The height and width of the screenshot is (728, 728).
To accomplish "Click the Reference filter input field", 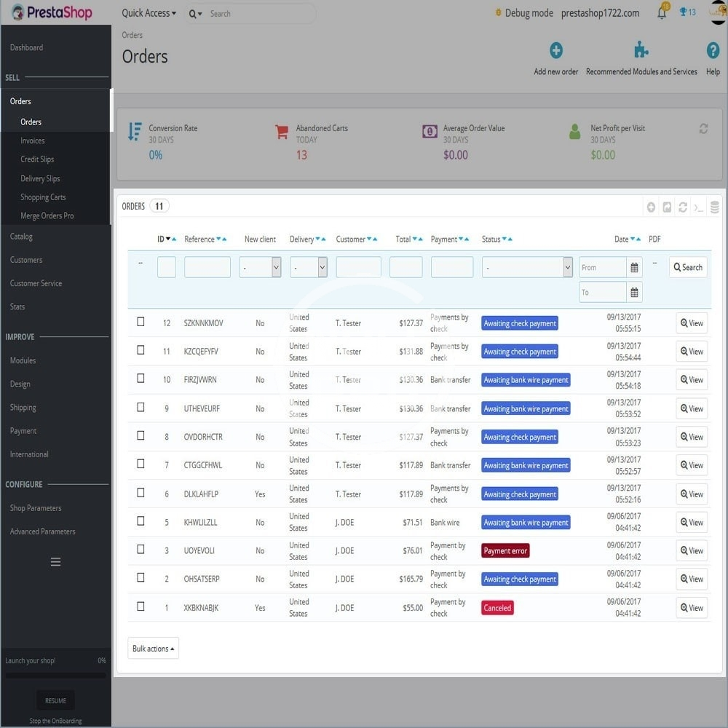I will click(207, 267).
